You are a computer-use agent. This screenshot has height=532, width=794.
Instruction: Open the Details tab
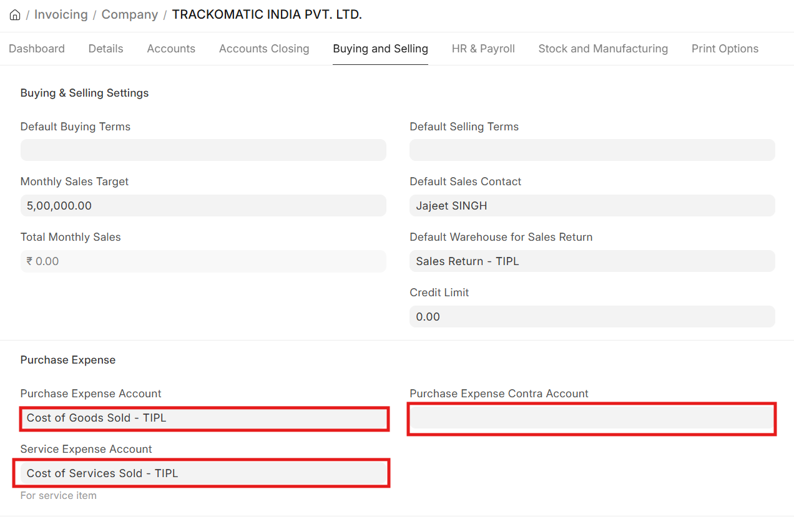click(105, 49)
